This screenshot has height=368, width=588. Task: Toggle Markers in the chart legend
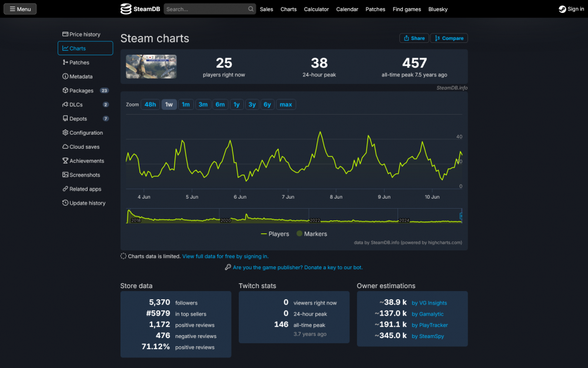pos(312,233)
